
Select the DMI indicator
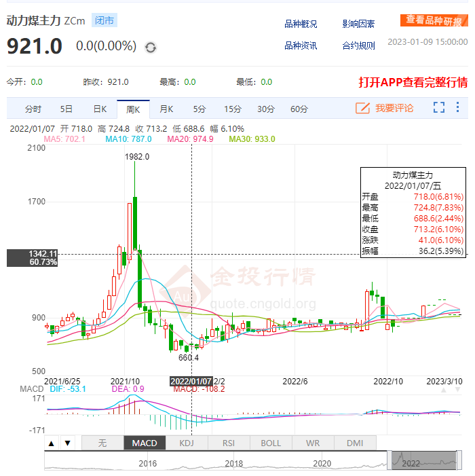[x=355, y=443]
